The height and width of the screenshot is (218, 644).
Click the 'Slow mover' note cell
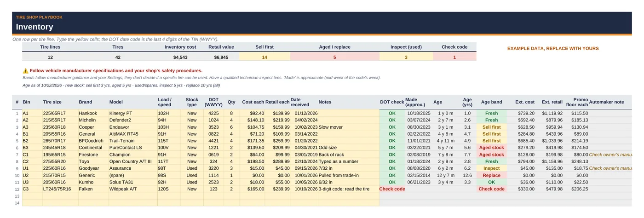(x=348, y=127)
